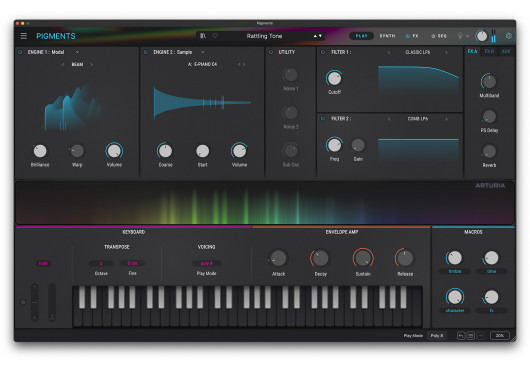Image resolution: width=530 pixels, height=371 pixels.
Task: Switch to the PLAY view tab
Action: point(361,36)
